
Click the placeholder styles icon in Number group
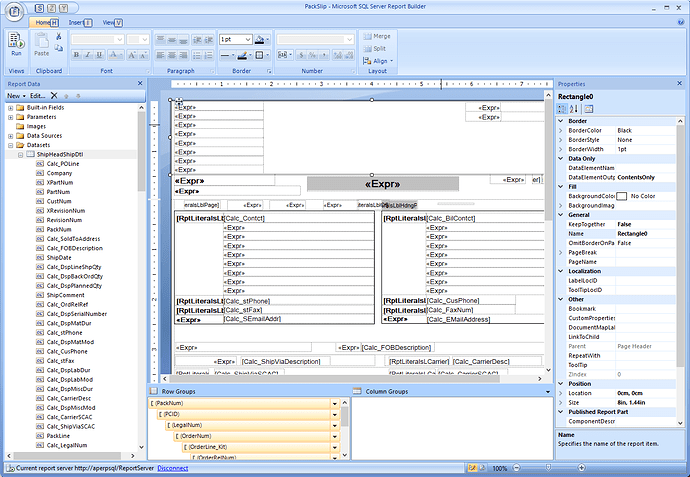(x=283, y=55)
